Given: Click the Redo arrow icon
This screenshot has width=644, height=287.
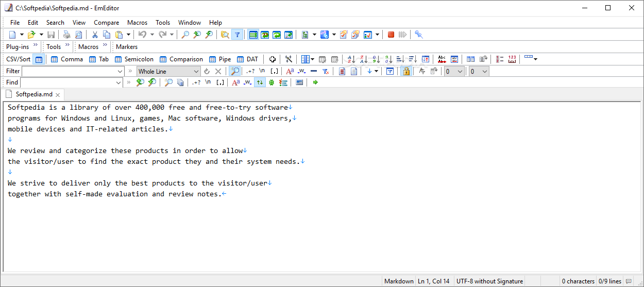Looking at the screenshot, I should click(x=162, y=35).
